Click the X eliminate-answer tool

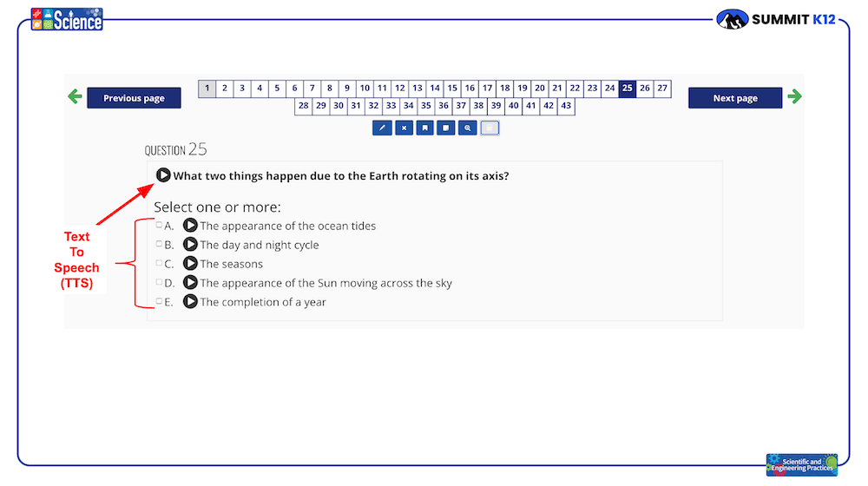pos(404,128)
